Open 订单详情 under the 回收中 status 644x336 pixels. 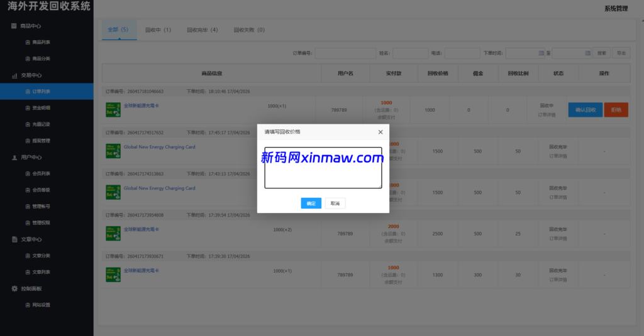[547, 115]
